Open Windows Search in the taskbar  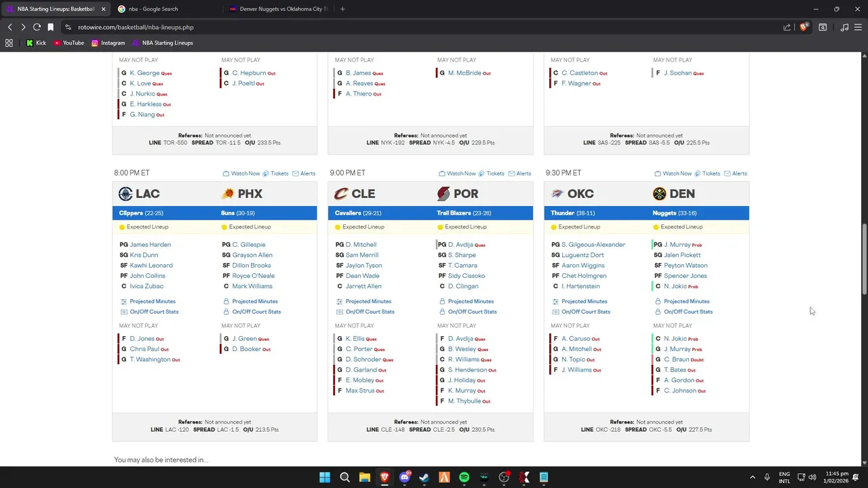(344, 477)
